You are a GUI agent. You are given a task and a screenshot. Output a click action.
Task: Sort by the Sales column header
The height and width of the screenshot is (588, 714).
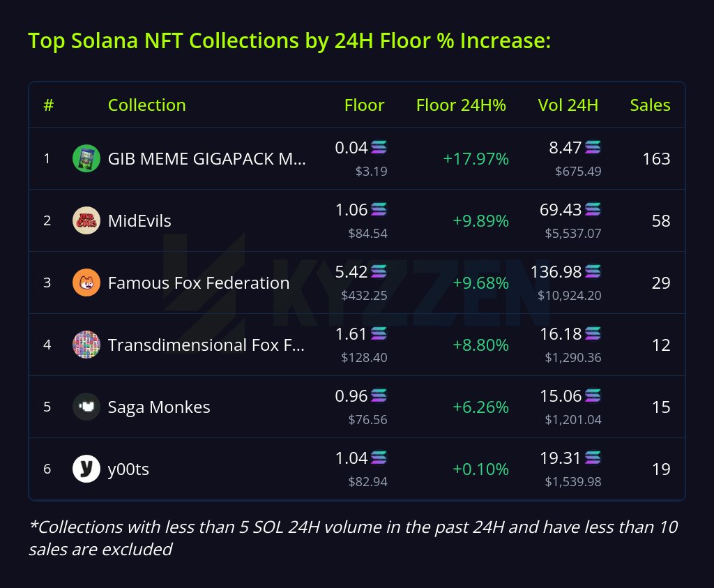point(650,105)
